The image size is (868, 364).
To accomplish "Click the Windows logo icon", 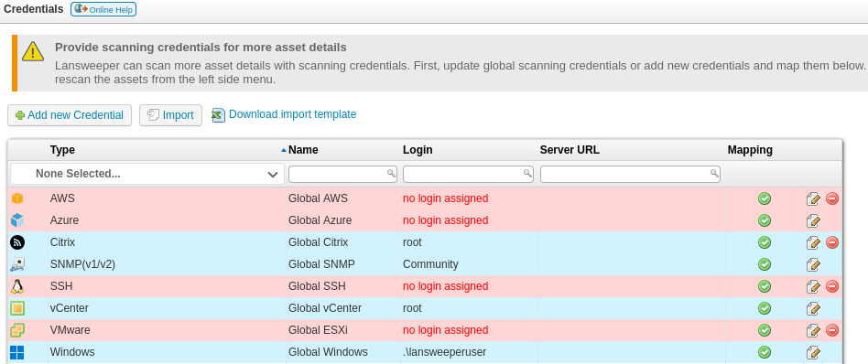I will click(17, 352).
